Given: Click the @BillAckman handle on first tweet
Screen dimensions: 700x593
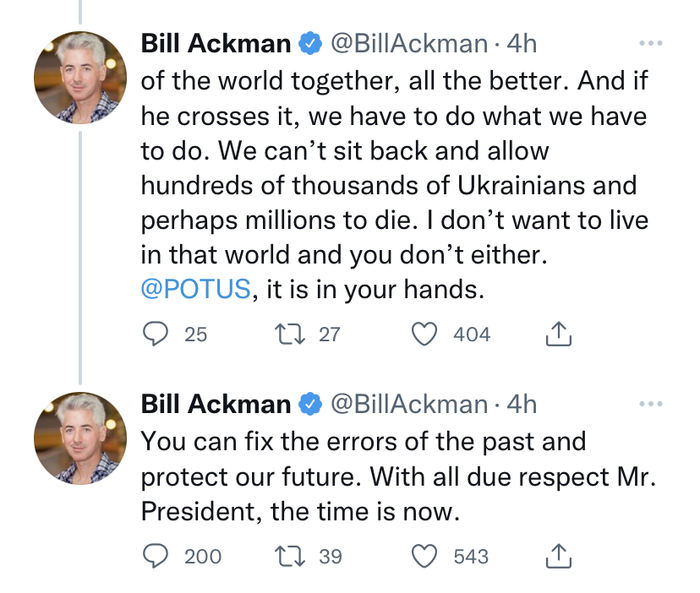Looking at the screenshot, I should tap(408, 43).
